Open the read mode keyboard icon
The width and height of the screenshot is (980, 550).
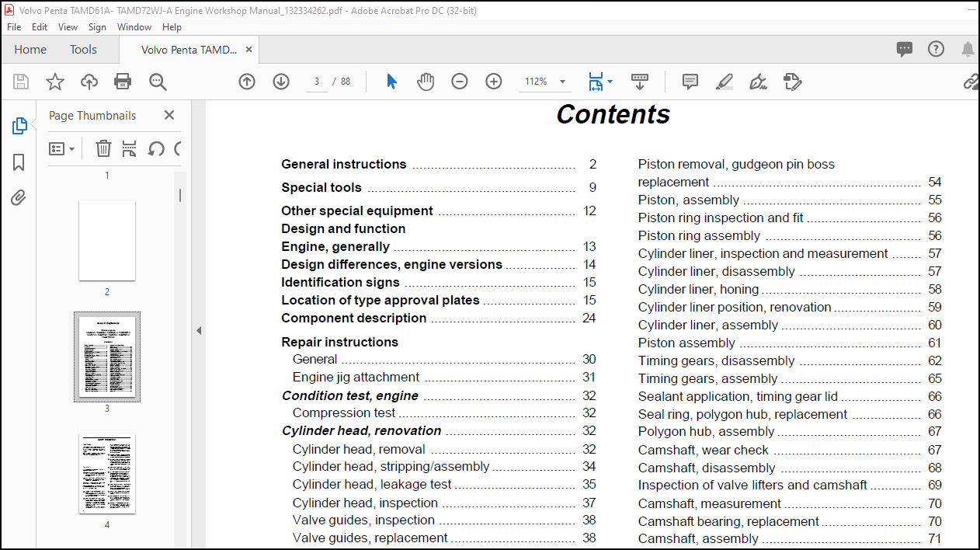pos(640,80)
